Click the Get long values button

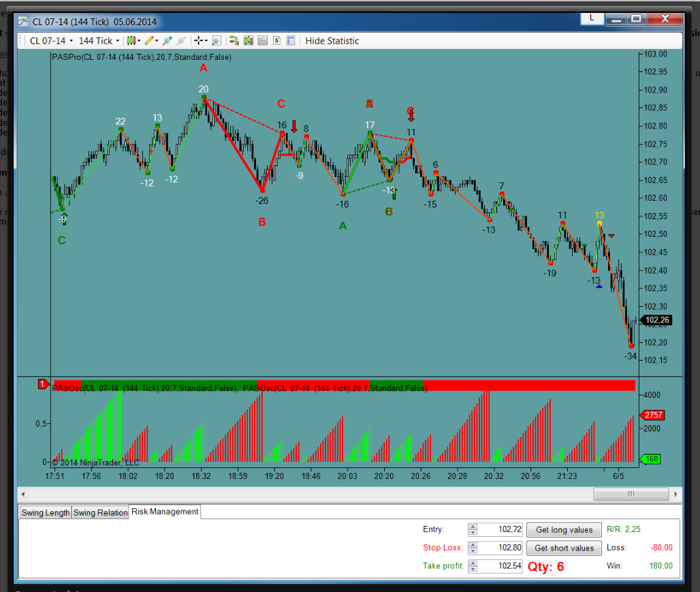(x=564, y=529)
